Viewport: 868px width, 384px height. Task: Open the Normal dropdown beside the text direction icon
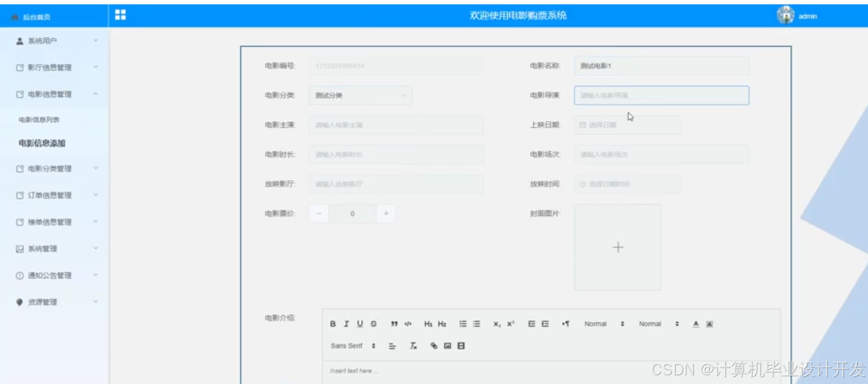(604, 324)
